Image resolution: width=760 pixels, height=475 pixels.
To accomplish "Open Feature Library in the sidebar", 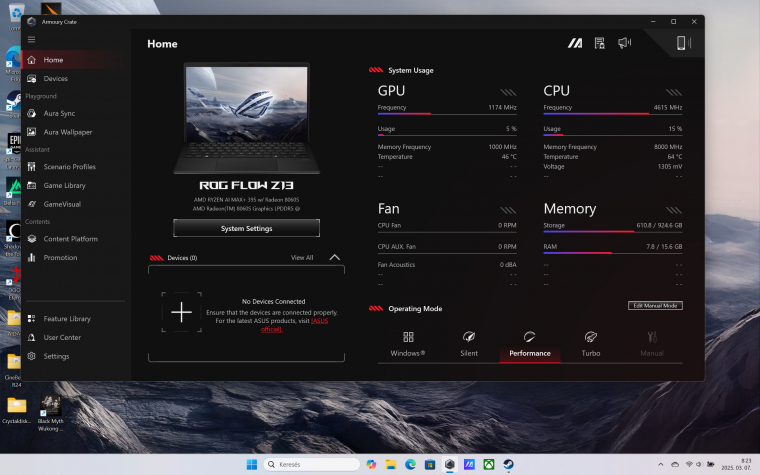I will pos(73,318).
